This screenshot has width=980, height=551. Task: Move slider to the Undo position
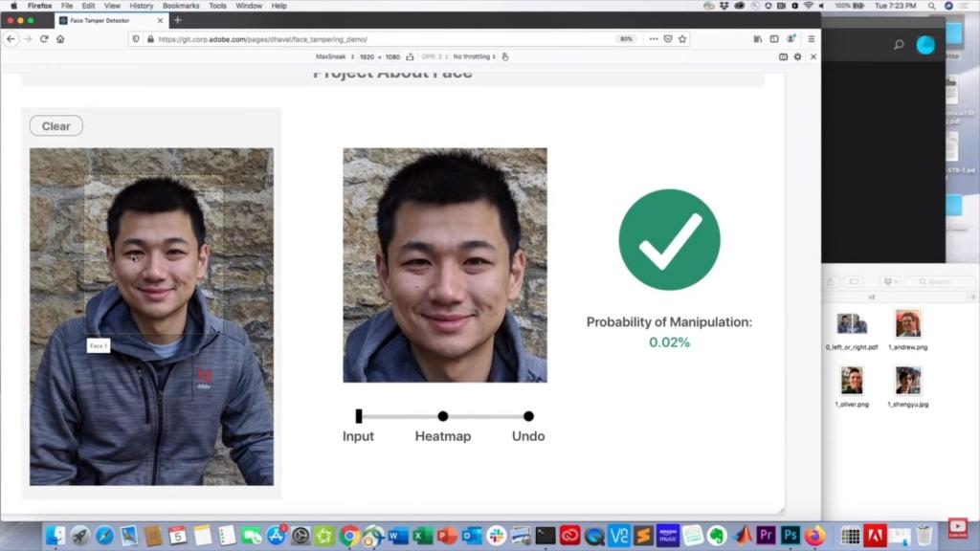(x=528, y=416)
